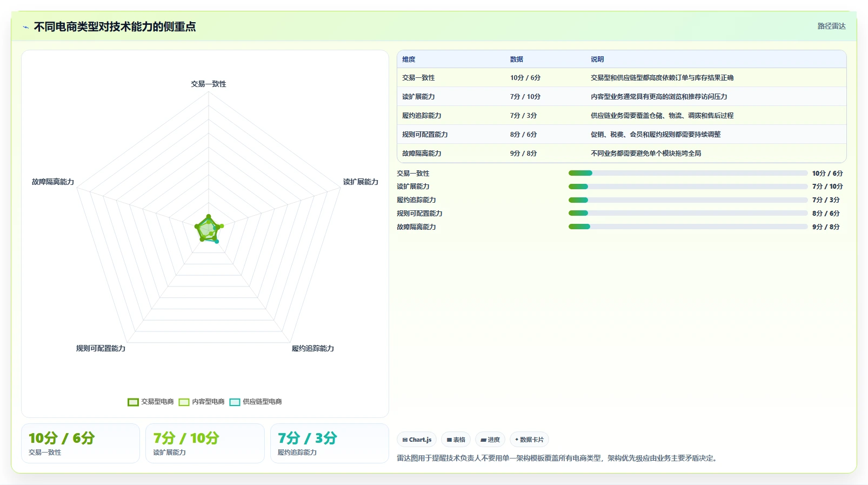868x485 pixels.
Task: Click the radar axis label 读扩展能力
Action: 360,182
